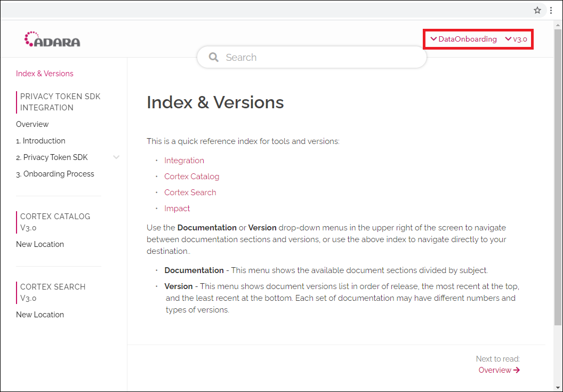Click the Cortex Catalog V3.0 section heading
The image size is (563, 392).
pos(55,222)
